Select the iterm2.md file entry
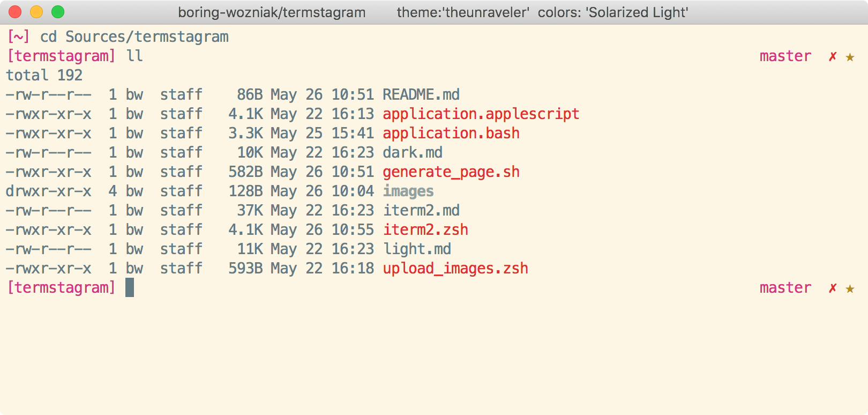The width and height of the screenshot is (868, 415). click(421, 211)
